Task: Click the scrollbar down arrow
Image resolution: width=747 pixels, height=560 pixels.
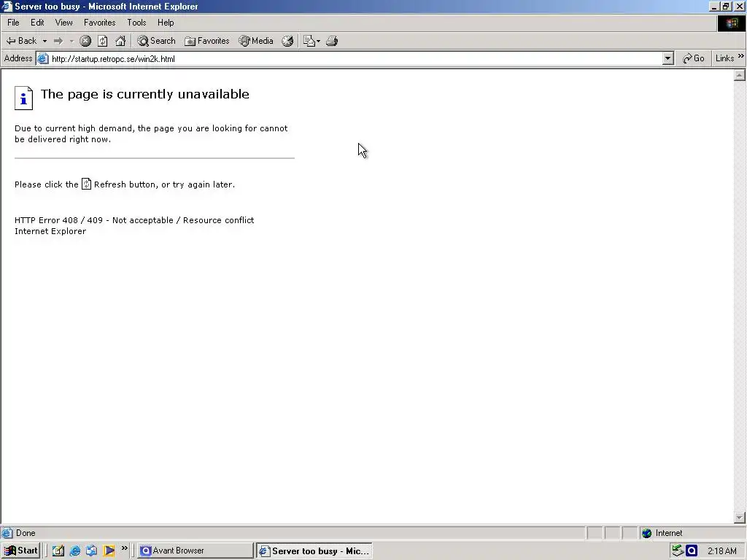Action: (x=740, y=517)
